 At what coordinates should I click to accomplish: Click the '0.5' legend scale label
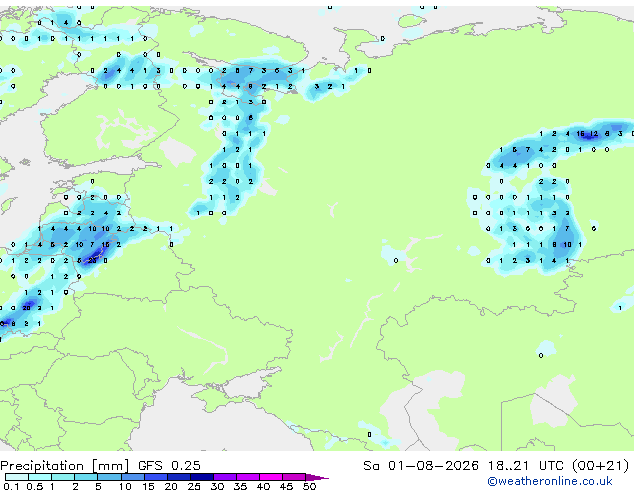[x=35, y=486]
